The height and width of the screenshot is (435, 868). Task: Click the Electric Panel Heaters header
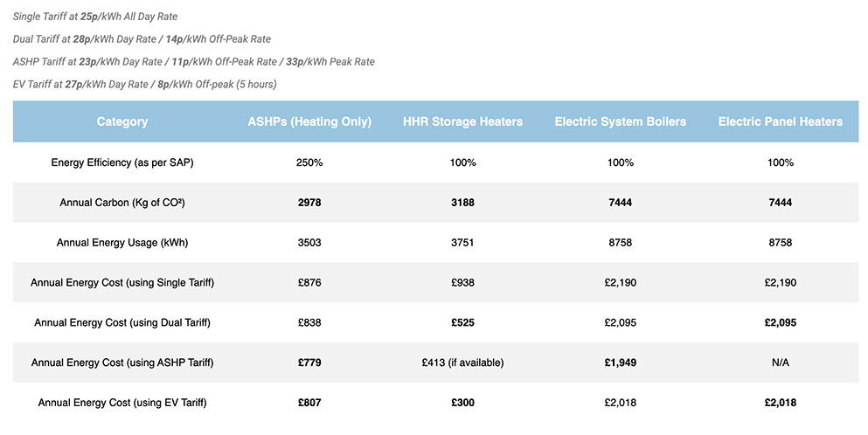pos(781,121)
